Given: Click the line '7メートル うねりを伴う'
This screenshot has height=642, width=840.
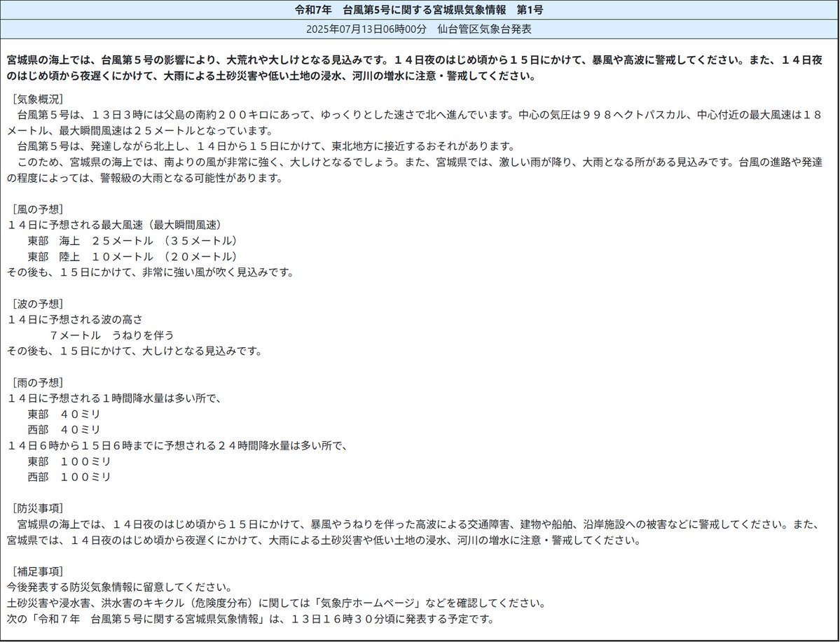Looking at the screenshot, I should 112,336.
